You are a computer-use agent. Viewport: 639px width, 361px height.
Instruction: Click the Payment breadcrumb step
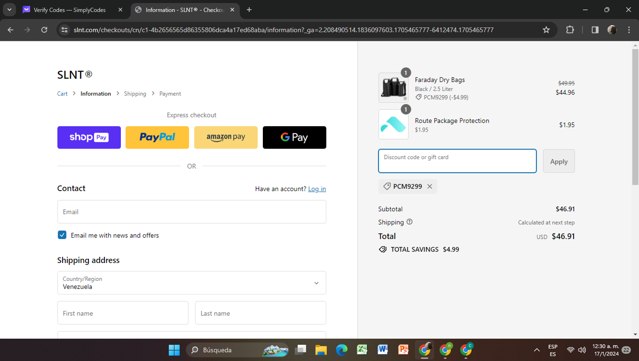tap(170, 94)
